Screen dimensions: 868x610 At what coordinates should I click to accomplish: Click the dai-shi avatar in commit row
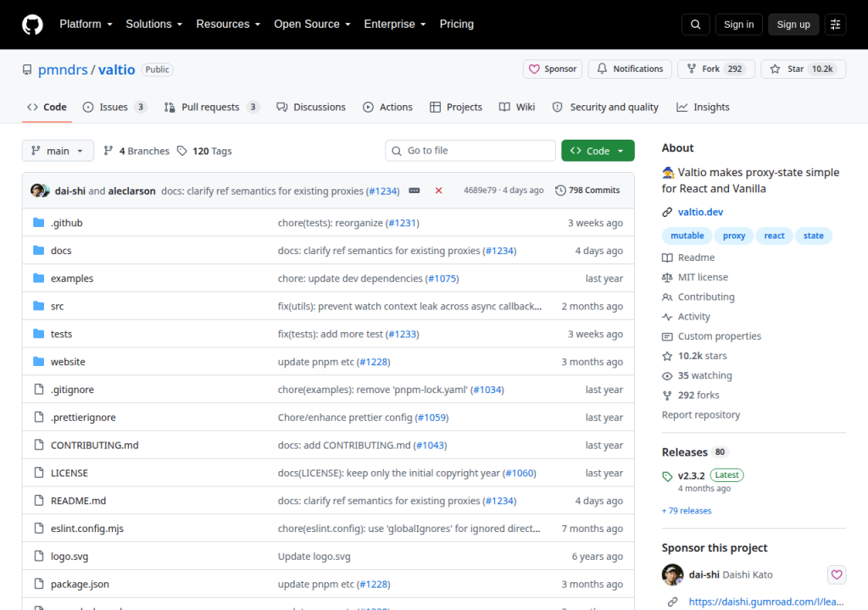37,191
